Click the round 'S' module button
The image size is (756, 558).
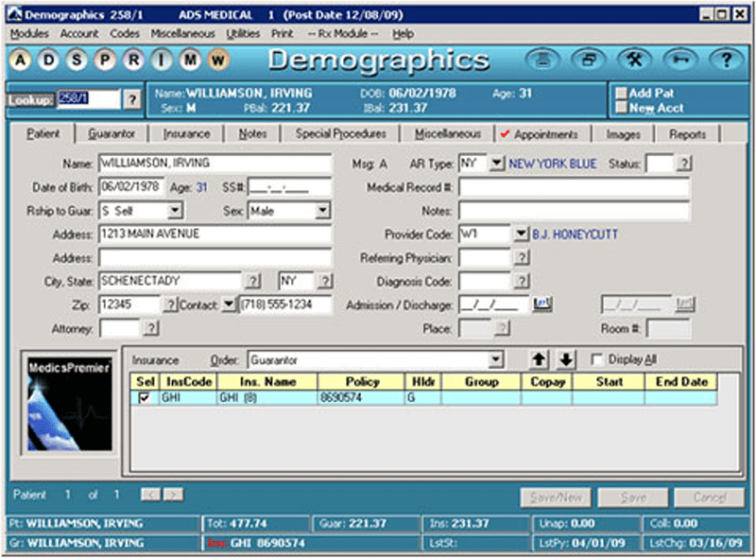pos(77,61)
